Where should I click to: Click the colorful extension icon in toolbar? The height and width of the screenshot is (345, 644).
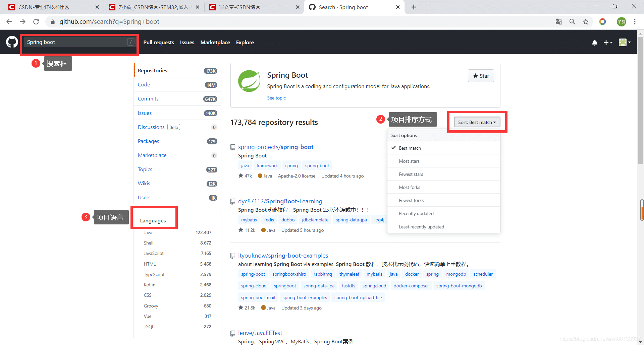pos(603,22)
